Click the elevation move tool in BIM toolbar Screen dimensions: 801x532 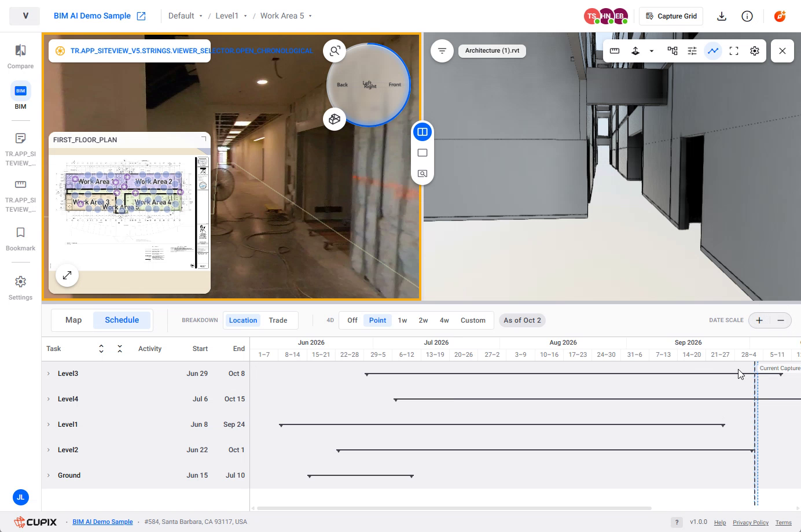pos(635,51)
